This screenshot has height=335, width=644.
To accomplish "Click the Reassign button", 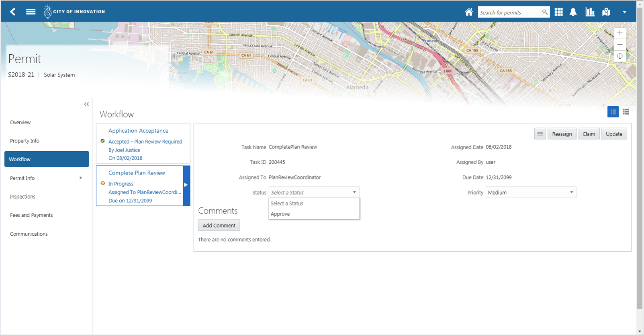I will pos(562,134).
